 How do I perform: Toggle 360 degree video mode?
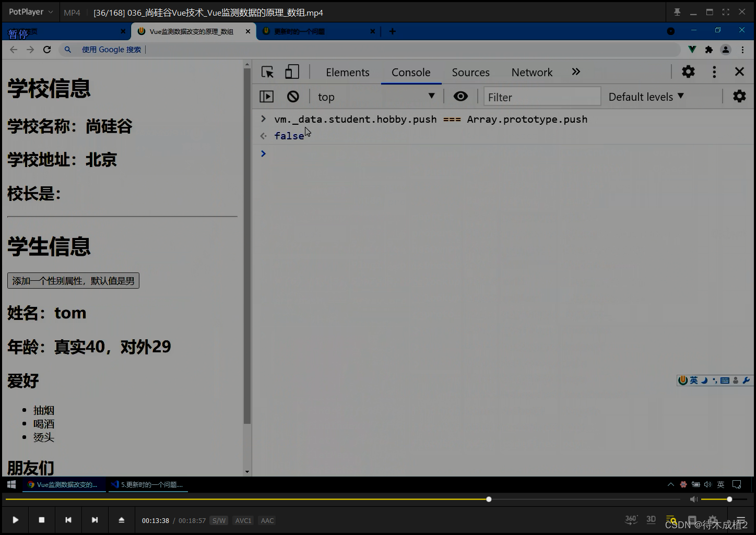point(631,519)
